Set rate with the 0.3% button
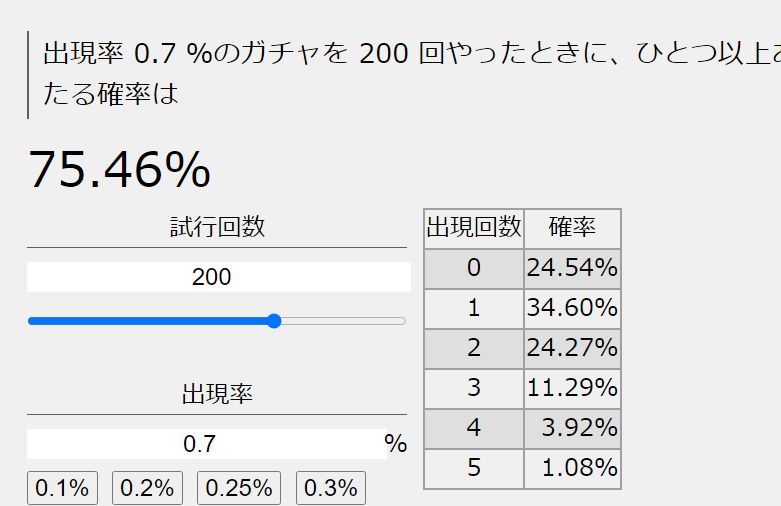The height and width of the screenshot is (506, 781). coord(330,488)
